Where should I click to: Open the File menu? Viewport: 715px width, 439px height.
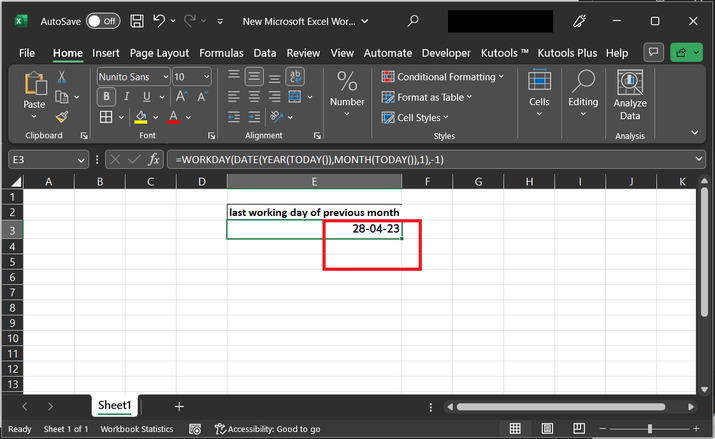[27, 53]
